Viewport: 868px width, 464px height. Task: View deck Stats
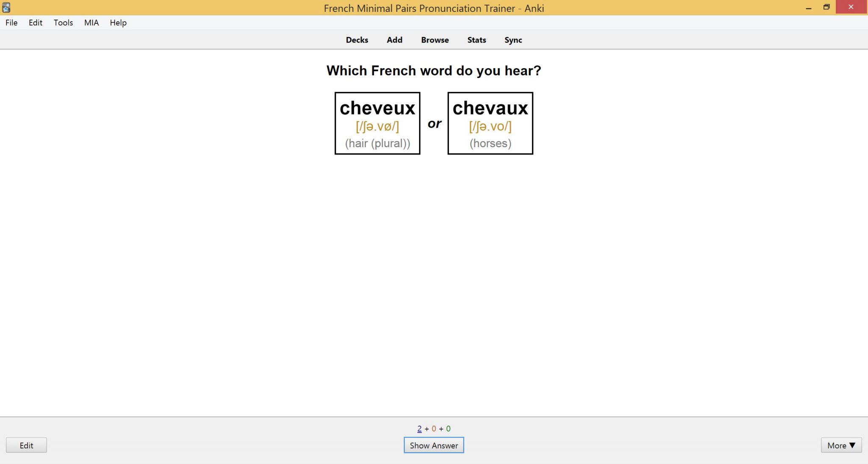[x=476, y=39]
